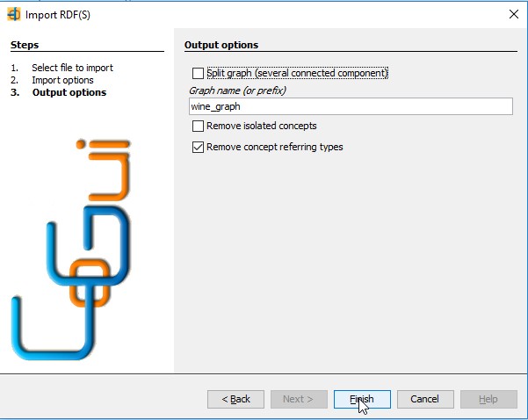Enable the Split graph checkbox
This screenshot has width=528, height=420.
point(198,73)
